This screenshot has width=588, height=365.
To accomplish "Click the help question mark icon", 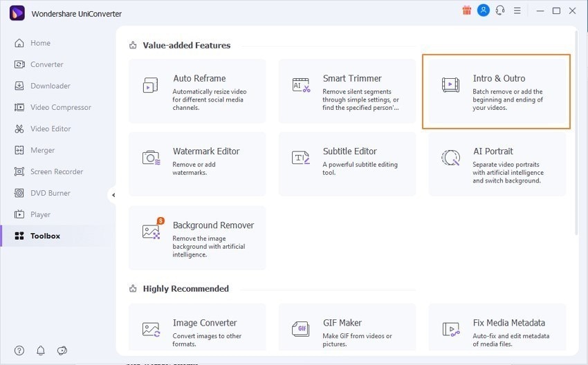I will click(x=19, y=350).
